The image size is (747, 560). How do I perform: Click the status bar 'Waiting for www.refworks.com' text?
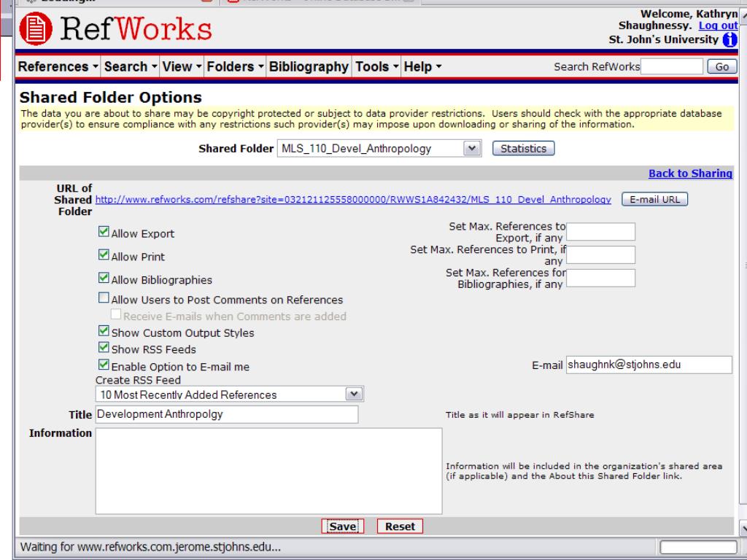pyautogui.click(x=150, y=547)
